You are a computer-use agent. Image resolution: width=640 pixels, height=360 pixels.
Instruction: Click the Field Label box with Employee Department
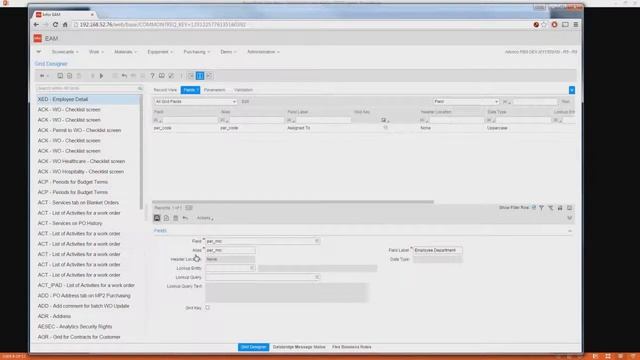pyautogui.click(x=438, y=250)
